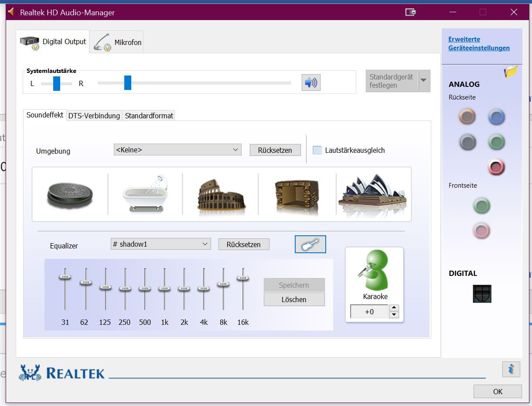Click the pink rear panel jack
Screen dimensions: 532x406
(497, 167)
